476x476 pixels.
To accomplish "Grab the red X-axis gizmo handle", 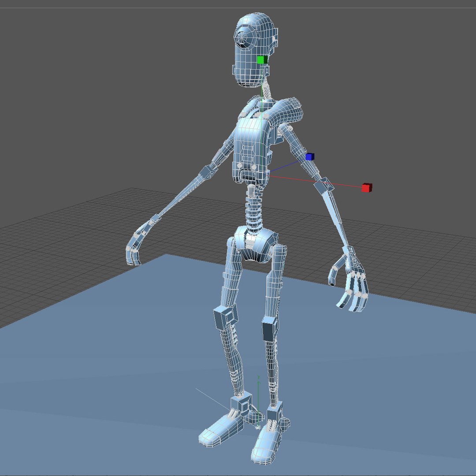I will [367, 188].
